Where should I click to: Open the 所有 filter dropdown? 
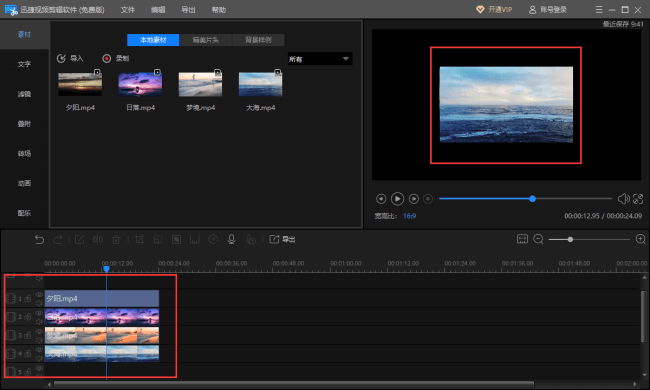point(320,59)
